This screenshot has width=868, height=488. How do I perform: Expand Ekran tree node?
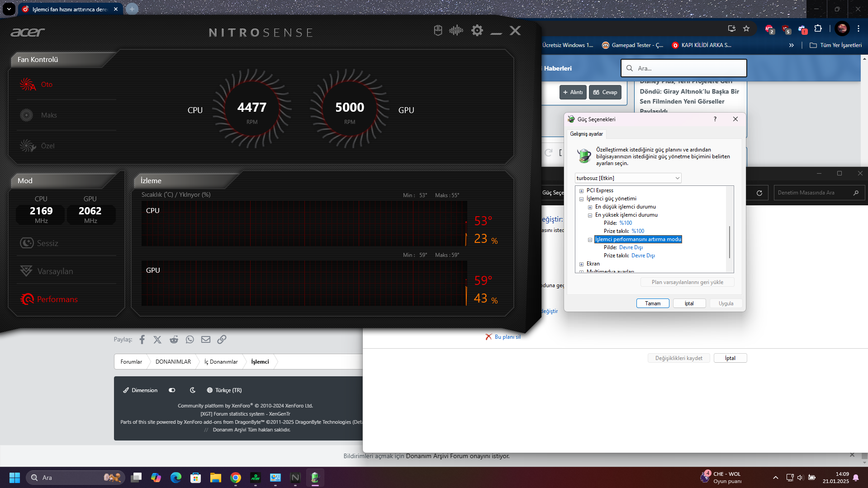[x=581, y=264]
